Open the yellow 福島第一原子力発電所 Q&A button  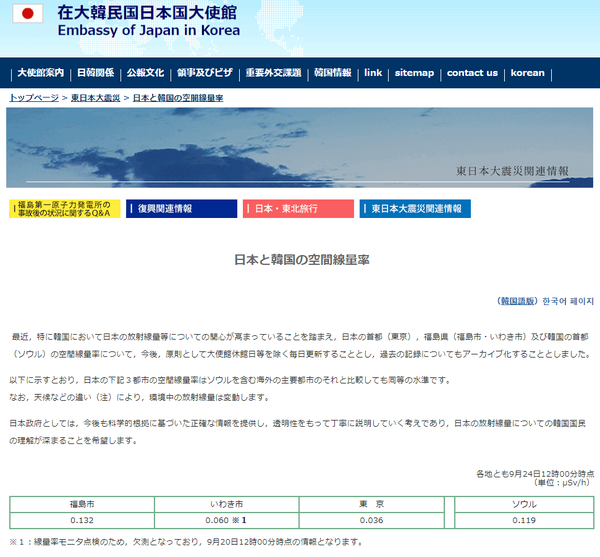point(65,209)
